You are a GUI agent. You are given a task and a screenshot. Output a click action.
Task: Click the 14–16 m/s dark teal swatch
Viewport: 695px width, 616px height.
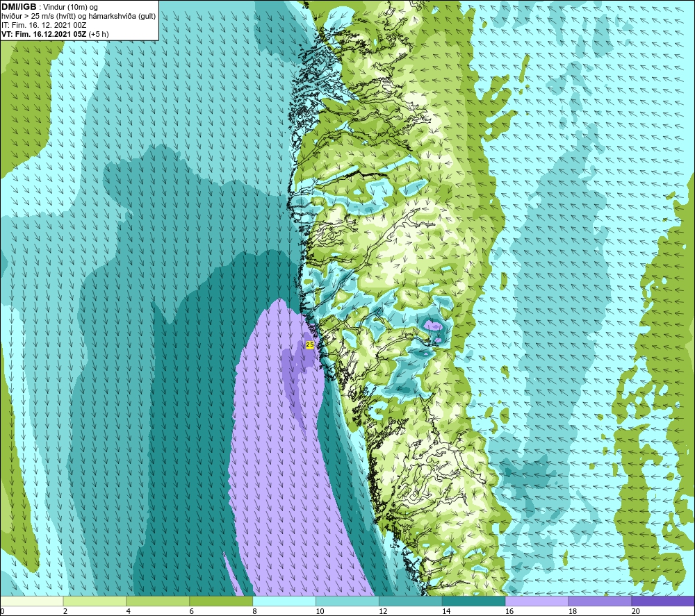tap(474, 601)
